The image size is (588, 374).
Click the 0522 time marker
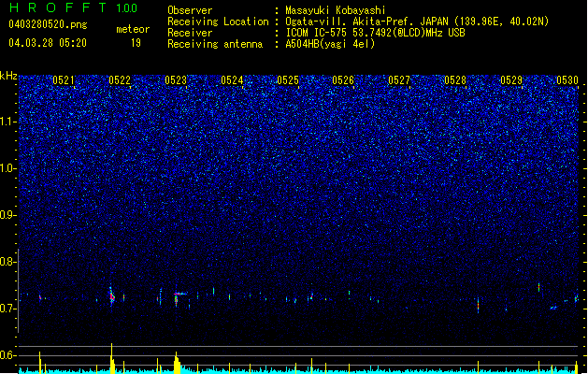tap(120, 79)
